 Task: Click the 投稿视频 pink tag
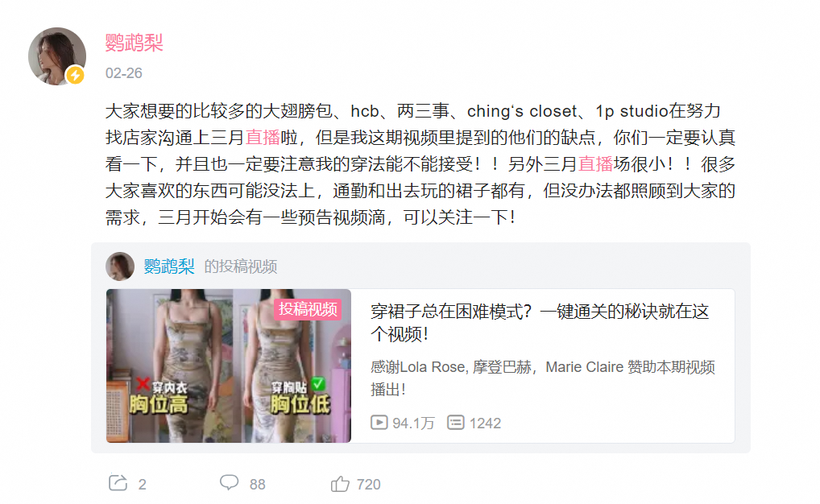click(308, 309)
